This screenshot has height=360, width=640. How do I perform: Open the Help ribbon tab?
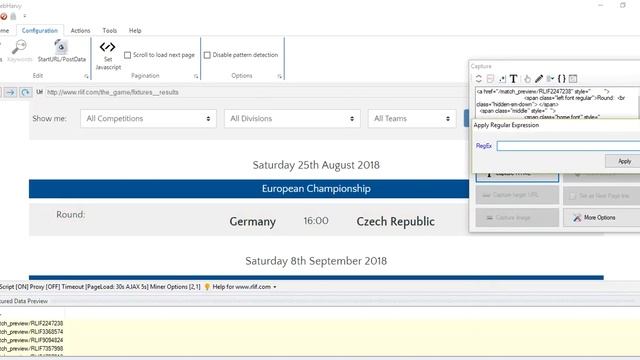[x=135, y=31]
